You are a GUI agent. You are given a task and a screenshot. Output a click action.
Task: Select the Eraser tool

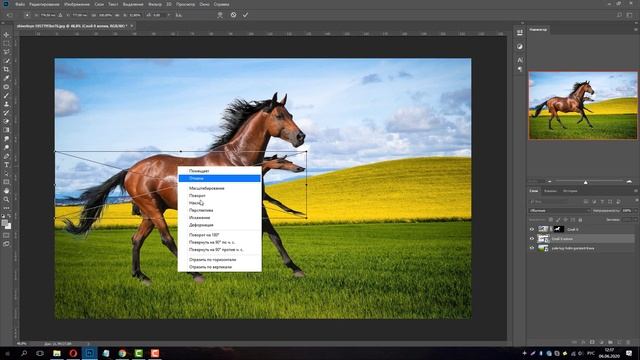click(6, 121)
